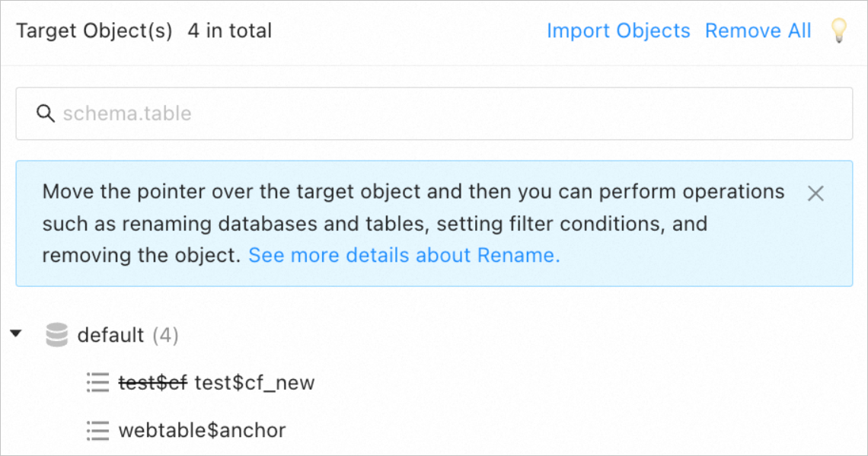Select the default database node label
The width and height of the screenshot is (868, 456).
pos(111,335)
